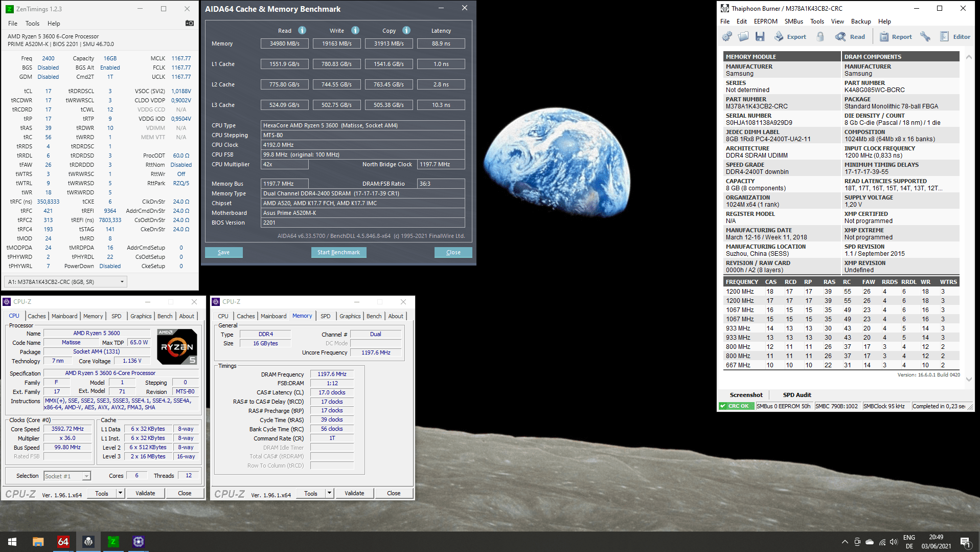Click Close button in AIDA64 benchmark
The width and height of the screenshot is (980, 552).
click(x=453, y=252)
